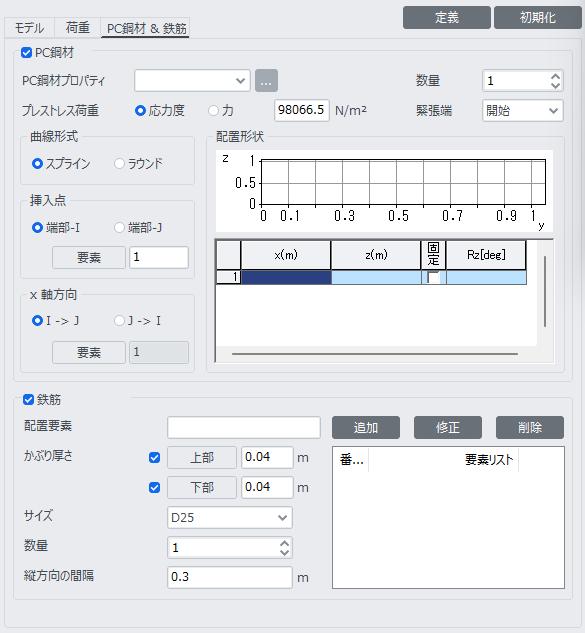Click the Rz[deg] cell in row 1
This screenshot has height=633, width=585.
486,277
